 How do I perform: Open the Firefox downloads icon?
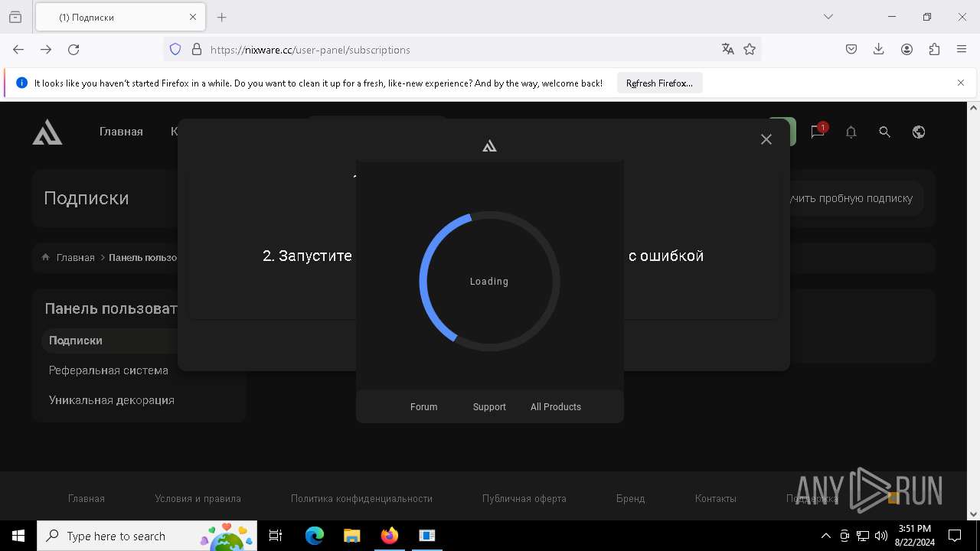pos(879,49)
